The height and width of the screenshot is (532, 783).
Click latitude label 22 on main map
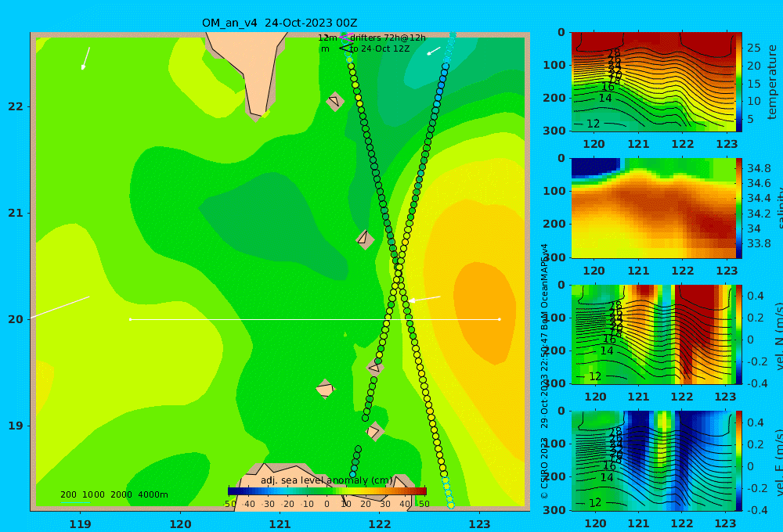pos(16,106)
